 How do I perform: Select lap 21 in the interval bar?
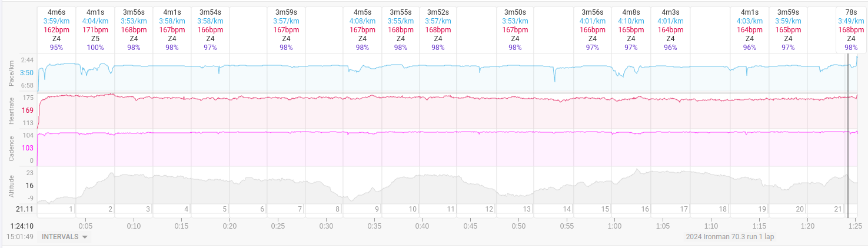coord(826,209)
